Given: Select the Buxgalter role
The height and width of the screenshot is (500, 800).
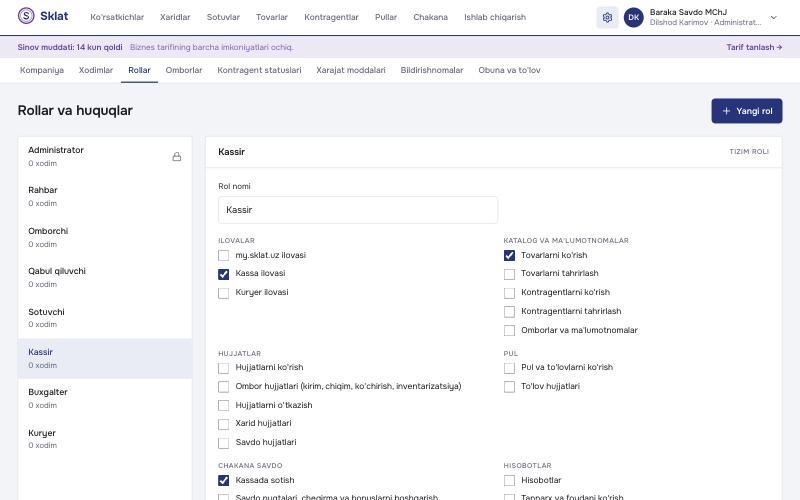Looking at the screenshot, I should pos(105,398).
